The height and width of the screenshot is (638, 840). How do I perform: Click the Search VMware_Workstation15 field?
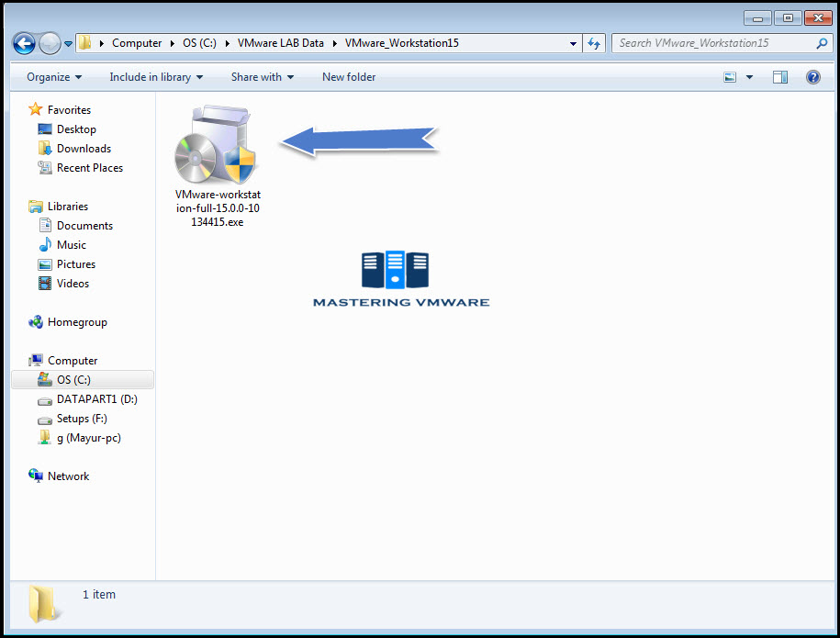point(722,43)
